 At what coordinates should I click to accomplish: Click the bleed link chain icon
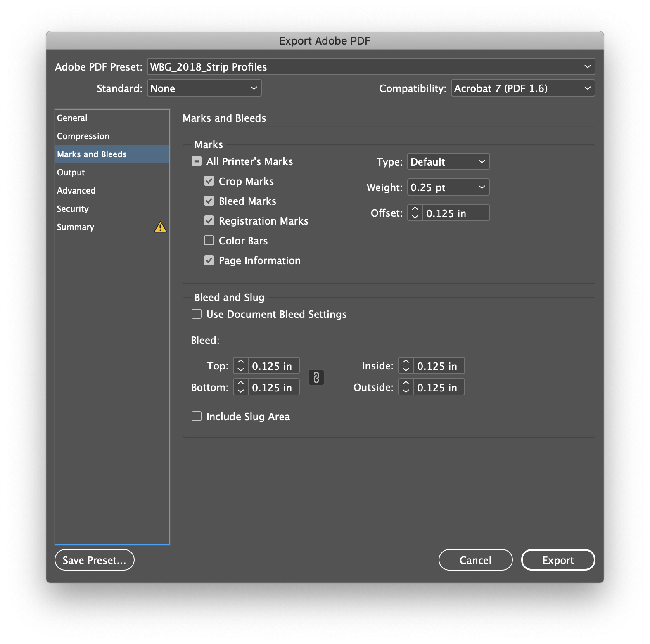316,377
